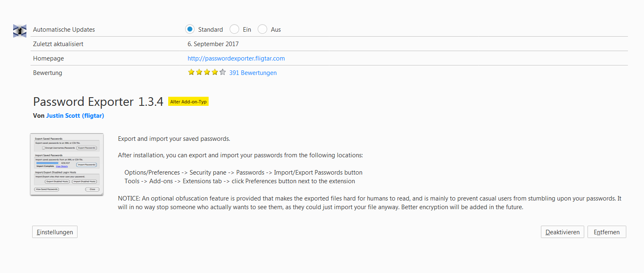This screenshot has width=644, height=273.
Task: Click the Bewertung row label
Action: [x=47, y=73]
